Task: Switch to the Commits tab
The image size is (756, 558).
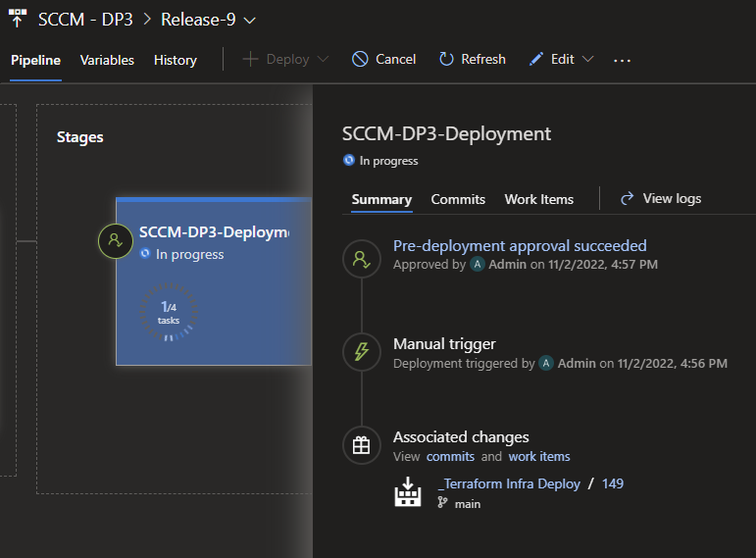Action: (x=458, y=199)
